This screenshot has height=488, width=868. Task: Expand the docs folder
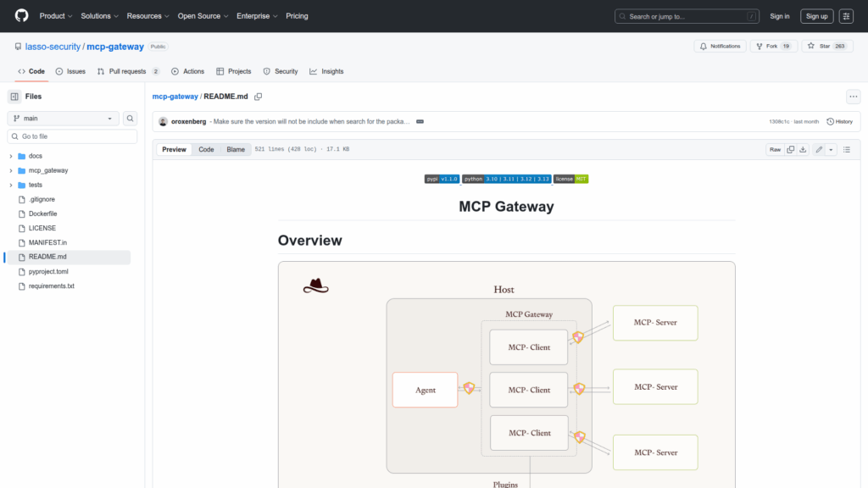pyautogui.click(x=10, y=156)
